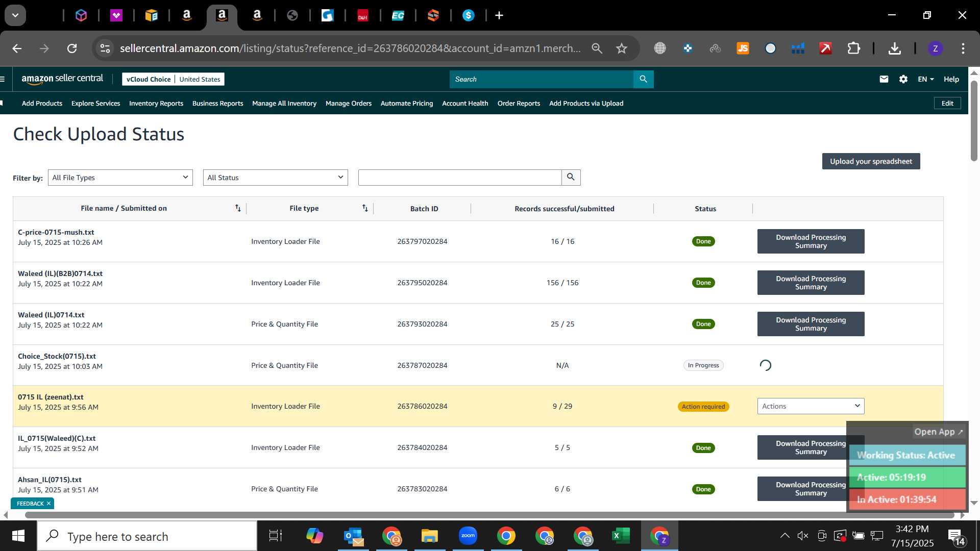Click the browser back arrow
The height and width of the screenshot is (551, 980).
(17, 48)
